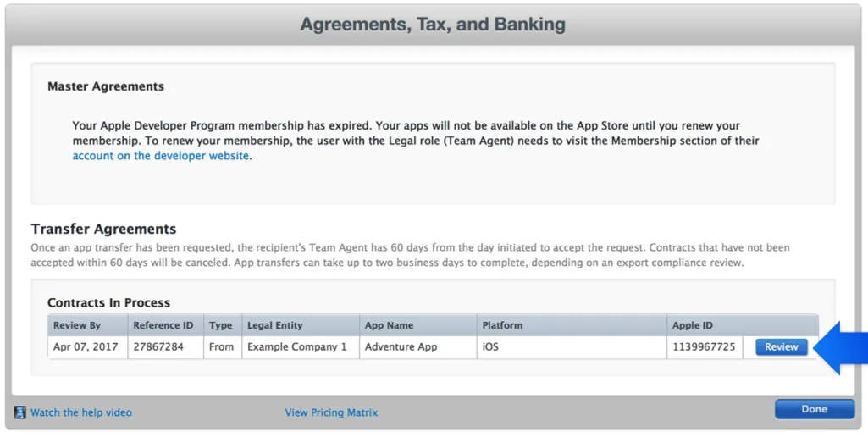Click the Reference ID column header

[x=165, y=325]
